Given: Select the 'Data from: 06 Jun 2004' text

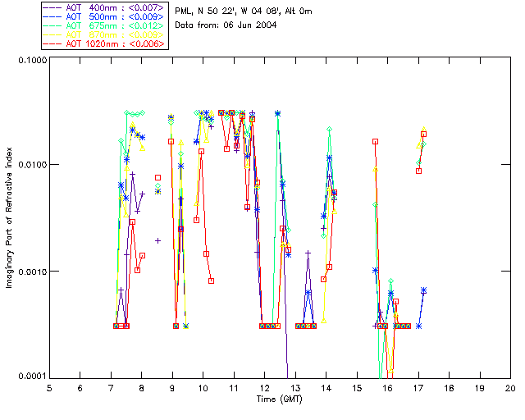Looking at the screenshot, I should [226, 25].
